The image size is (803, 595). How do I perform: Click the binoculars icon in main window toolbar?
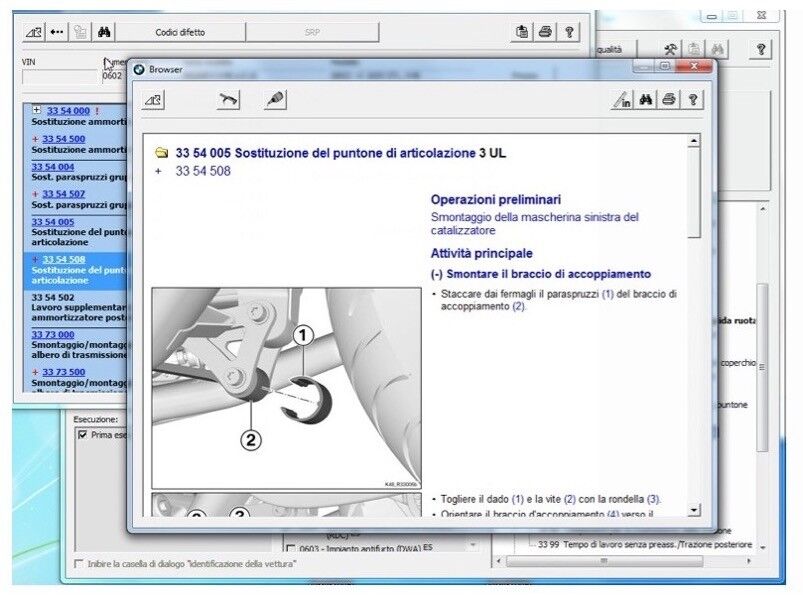(104, 32)
